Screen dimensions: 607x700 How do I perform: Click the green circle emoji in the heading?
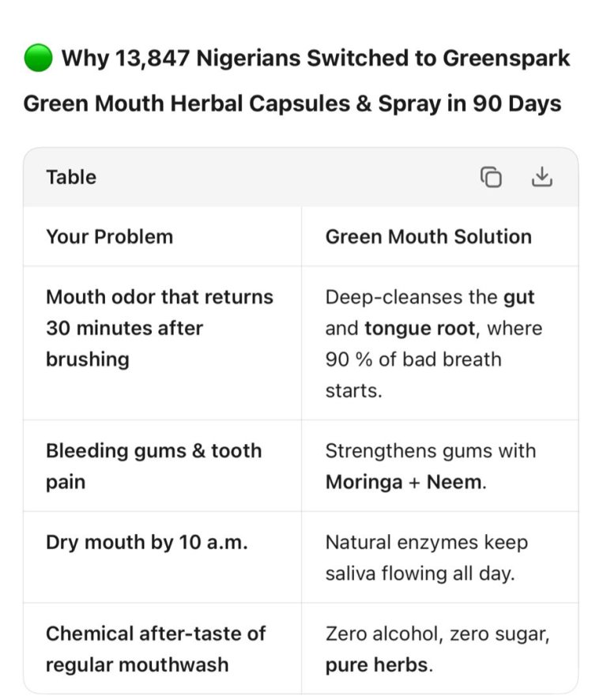tap(38, 58)
